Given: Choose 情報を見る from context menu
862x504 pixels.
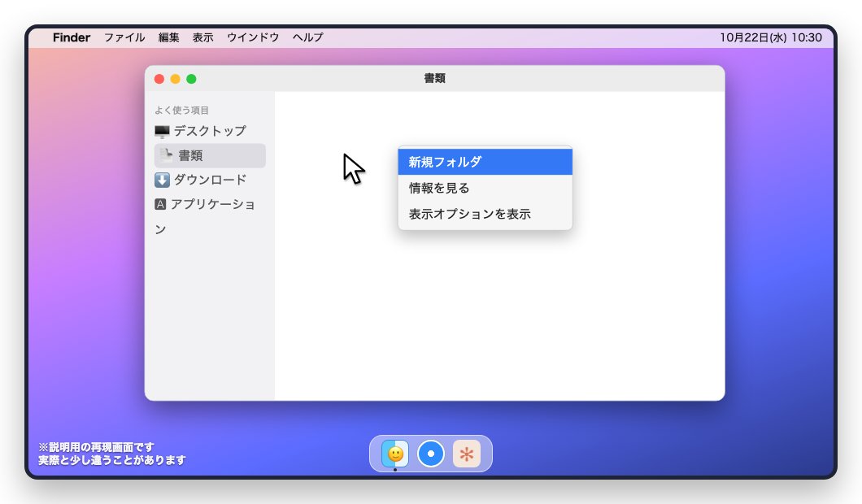Looking at the screenshot, I should pos(485,188).
